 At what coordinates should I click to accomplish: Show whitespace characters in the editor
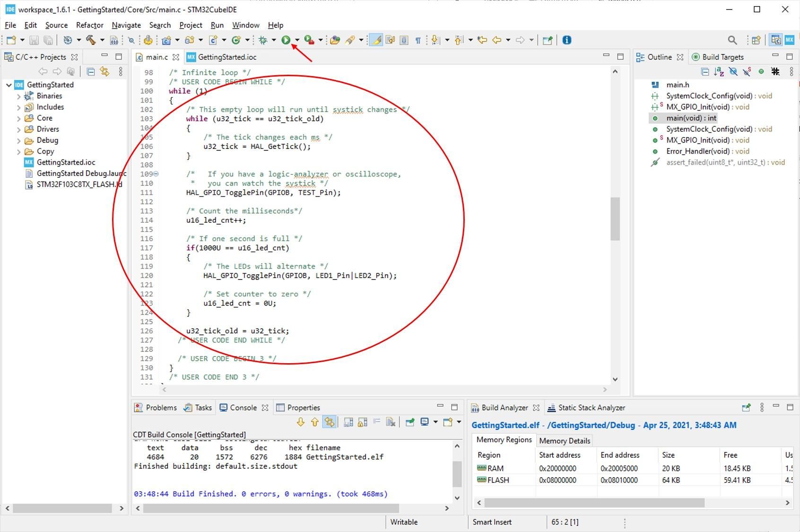coord(417,40)
